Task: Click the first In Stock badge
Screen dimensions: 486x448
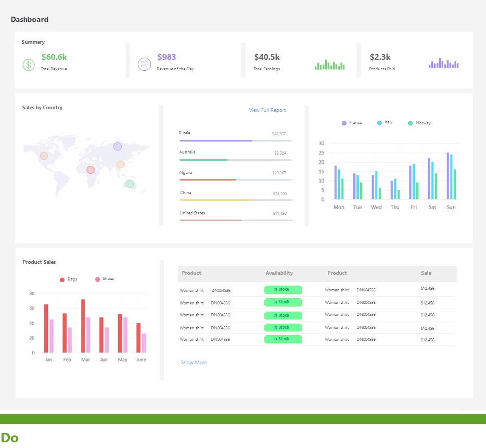Action: coord(283,290)
